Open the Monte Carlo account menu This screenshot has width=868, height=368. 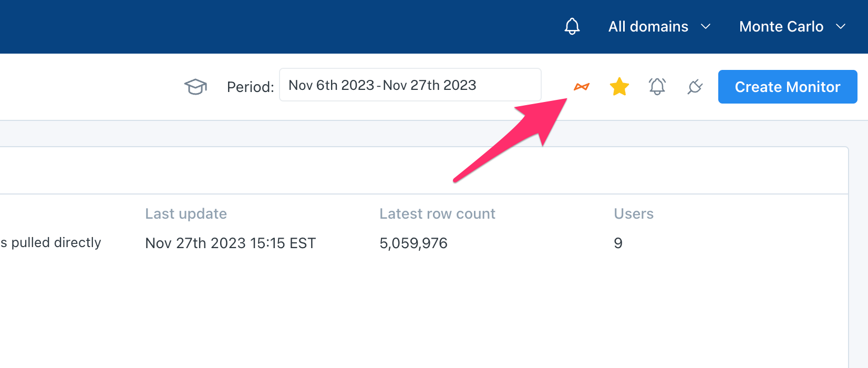click(x=781, y=27)
